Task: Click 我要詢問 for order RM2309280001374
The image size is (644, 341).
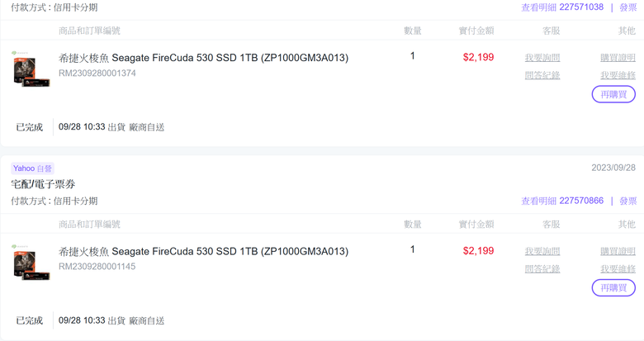Action: click(542, 58)
